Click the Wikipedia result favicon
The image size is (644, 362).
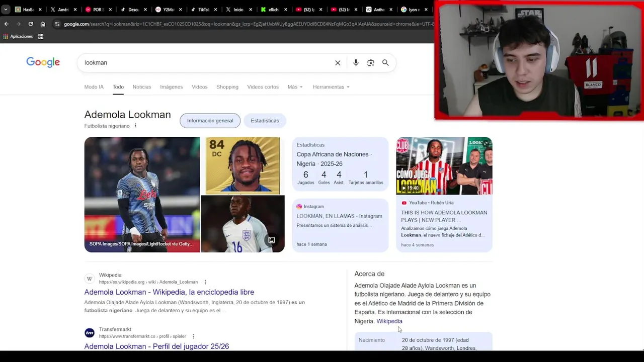[90, 279]
